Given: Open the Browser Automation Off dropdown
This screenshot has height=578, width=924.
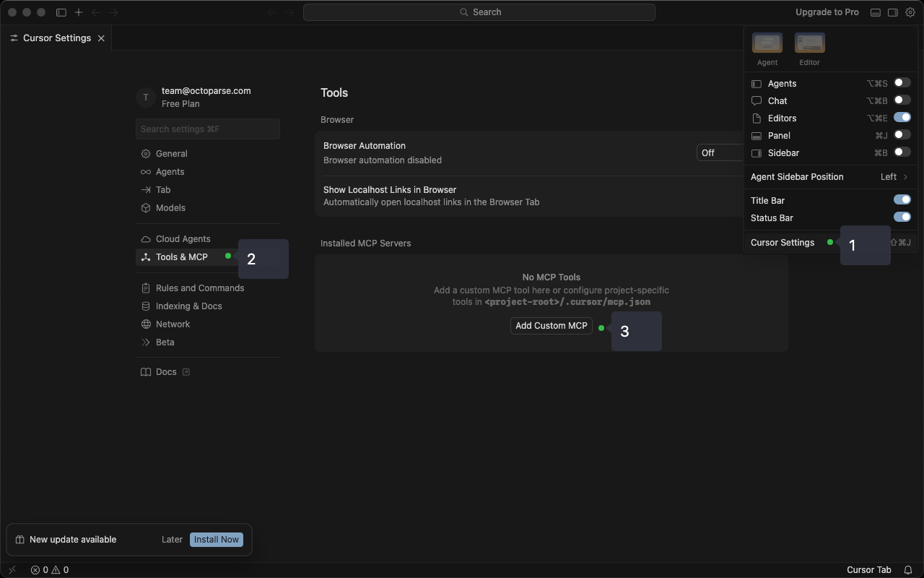Looking at the screenshot, I should point(720,153).
